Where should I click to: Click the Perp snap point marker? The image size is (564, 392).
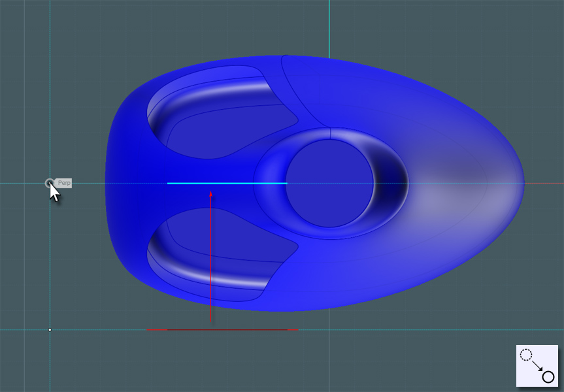click(x=50, y=184)
